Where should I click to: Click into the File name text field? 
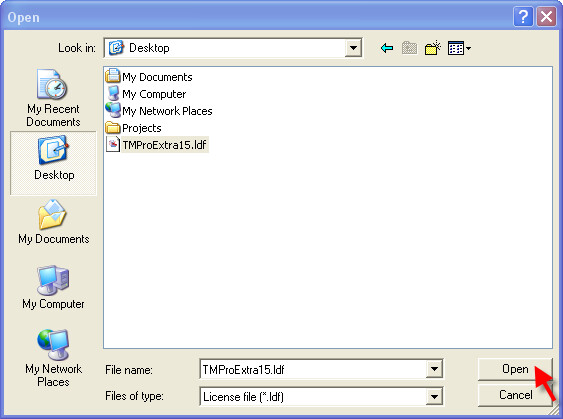click(313, 369)
